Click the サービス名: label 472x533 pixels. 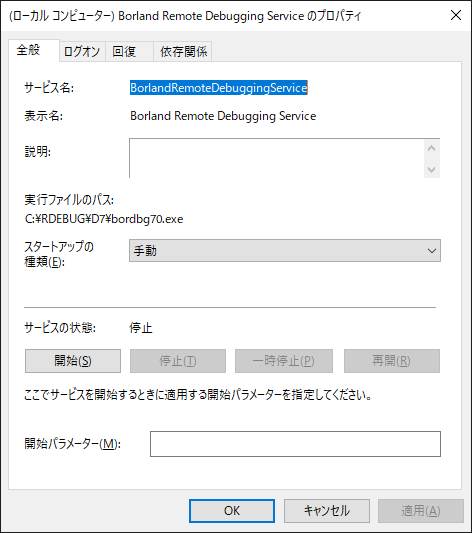(49, 88)
